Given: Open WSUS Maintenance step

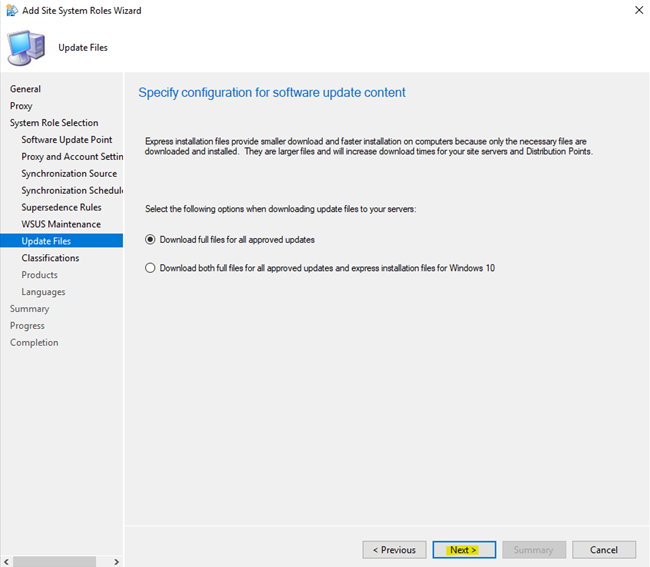Looking at the screenshot, I should (x=61, y=224).
